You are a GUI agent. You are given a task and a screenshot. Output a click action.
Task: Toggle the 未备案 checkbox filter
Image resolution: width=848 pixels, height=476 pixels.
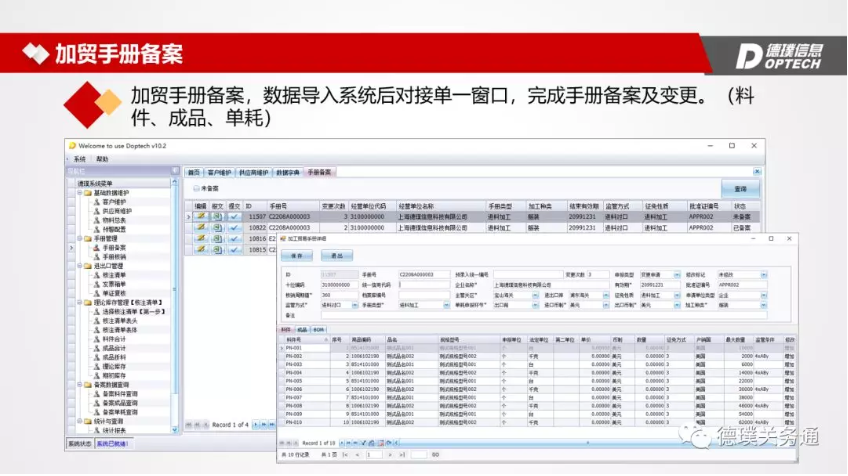tap(196, 188)
